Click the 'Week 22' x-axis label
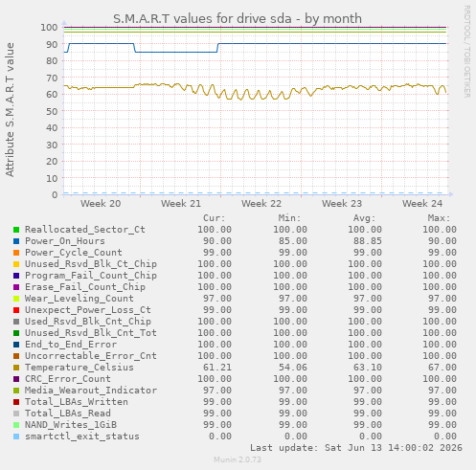 [x=261, y=203]
